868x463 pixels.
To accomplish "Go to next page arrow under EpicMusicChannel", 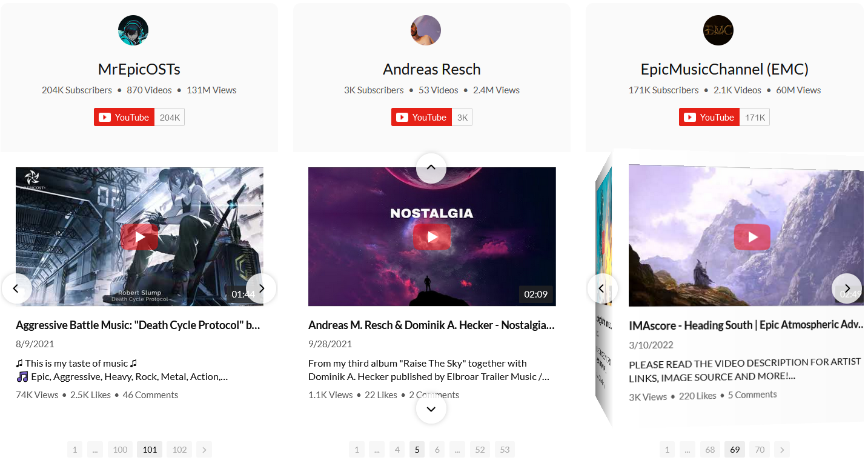I will click(x=782, y=450).
